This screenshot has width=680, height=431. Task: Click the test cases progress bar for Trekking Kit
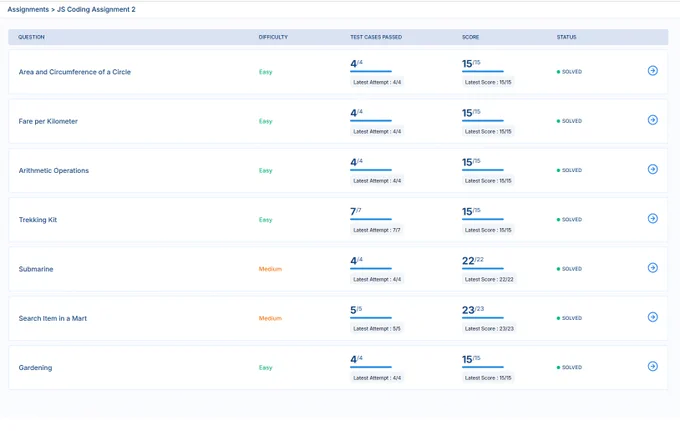[371, 219]
